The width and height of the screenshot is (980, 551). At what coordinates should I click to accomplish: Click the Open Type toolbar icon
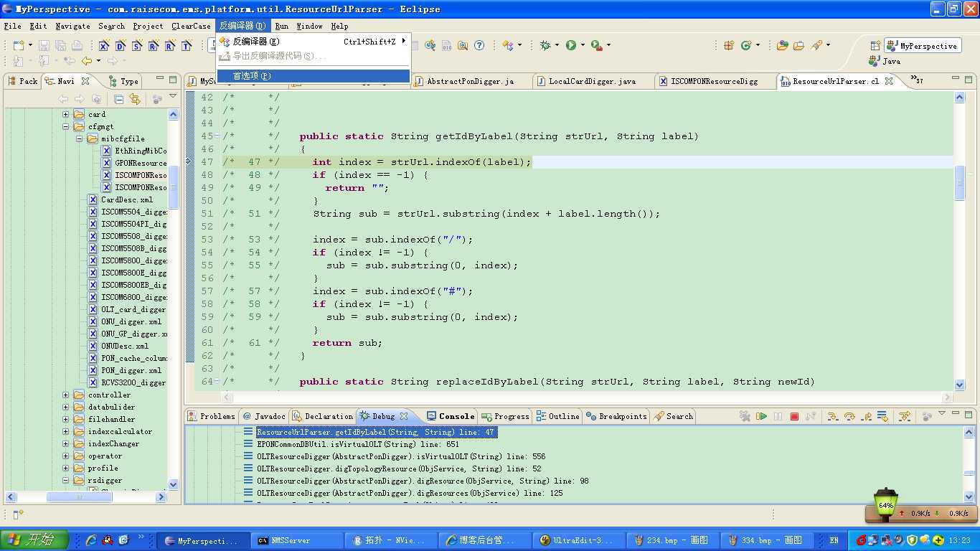click(782, 45)
